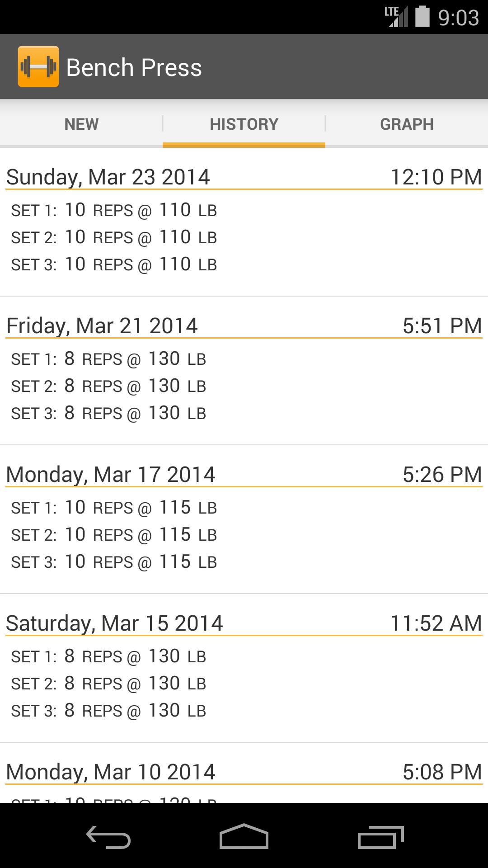The image size is (488, 868).
Task: Tap the orange dumbbell app icon
Action: point(38,66)
